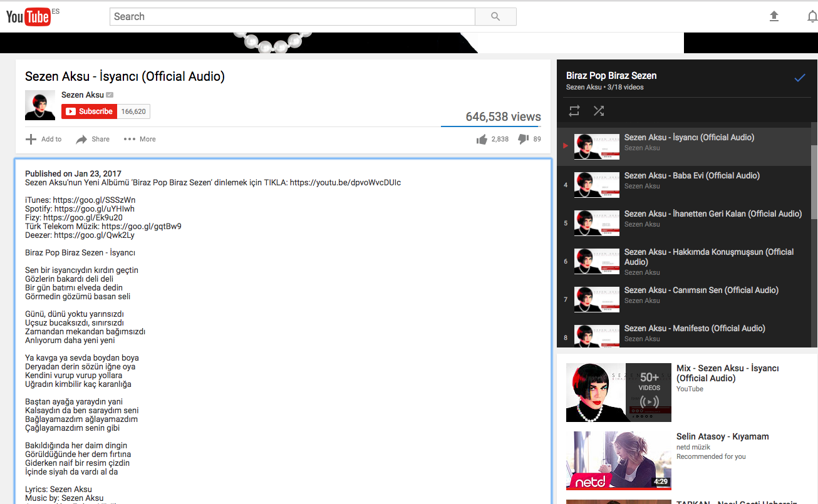This screenshot has width=818, height=504.
Task: Open Sezen Aksu channel name link
Action: pyautogui.click(x=83, y=95)
